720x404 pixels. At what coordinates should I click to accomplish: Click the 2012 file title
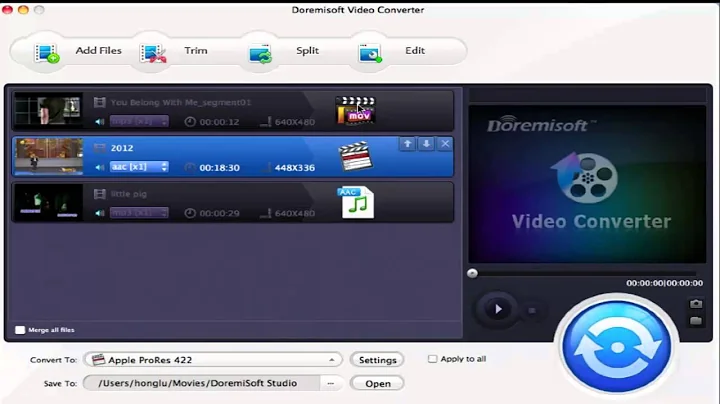tap(122, 148)
